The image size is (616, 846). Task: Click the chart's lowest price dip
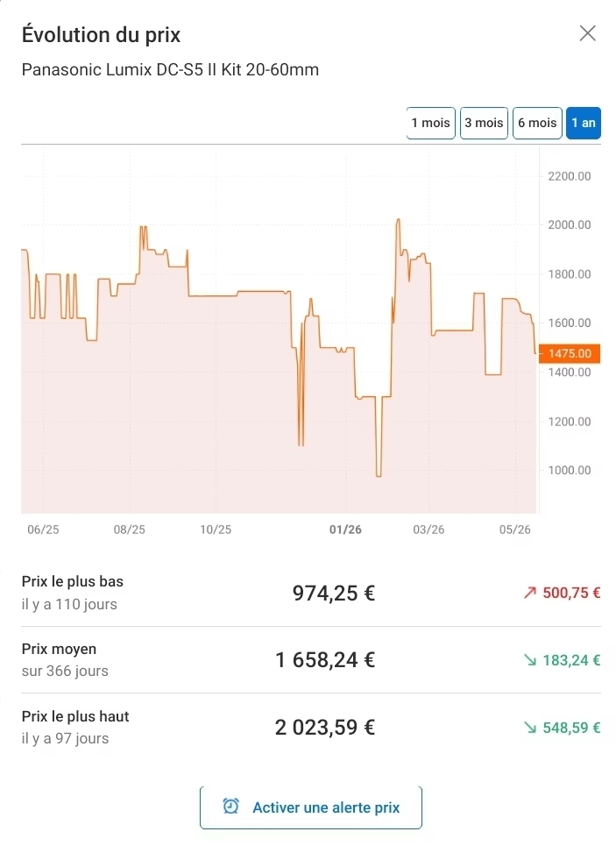point(379,475)
